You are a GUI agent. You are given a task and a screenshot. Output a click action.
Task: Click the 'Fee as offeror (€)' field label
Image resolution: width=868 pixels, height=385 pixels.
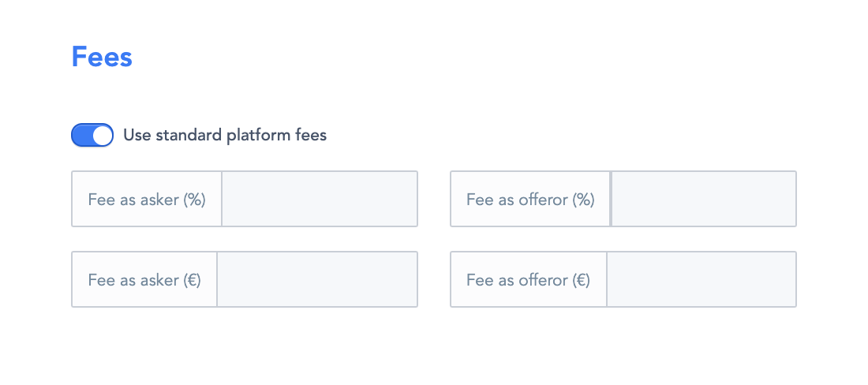528,279
